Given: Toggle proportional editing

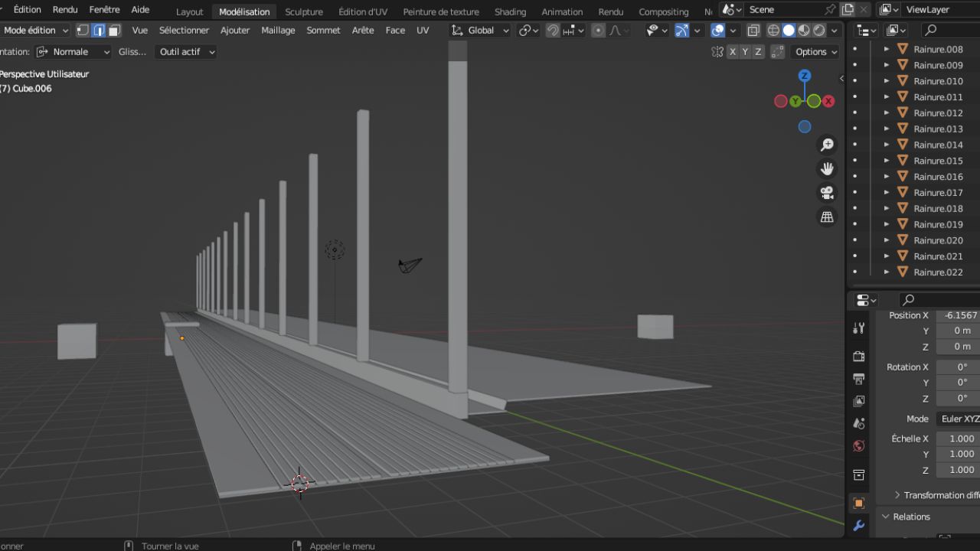Looking at the screenshot, I should point(598,31).
